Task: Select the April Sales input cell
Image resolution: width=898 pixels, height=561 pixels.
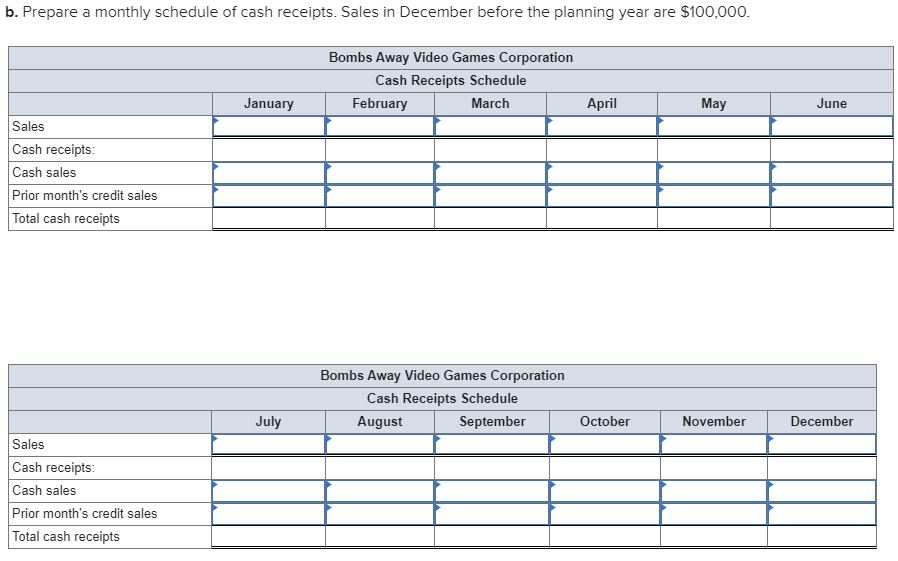Action: [602, 126]
